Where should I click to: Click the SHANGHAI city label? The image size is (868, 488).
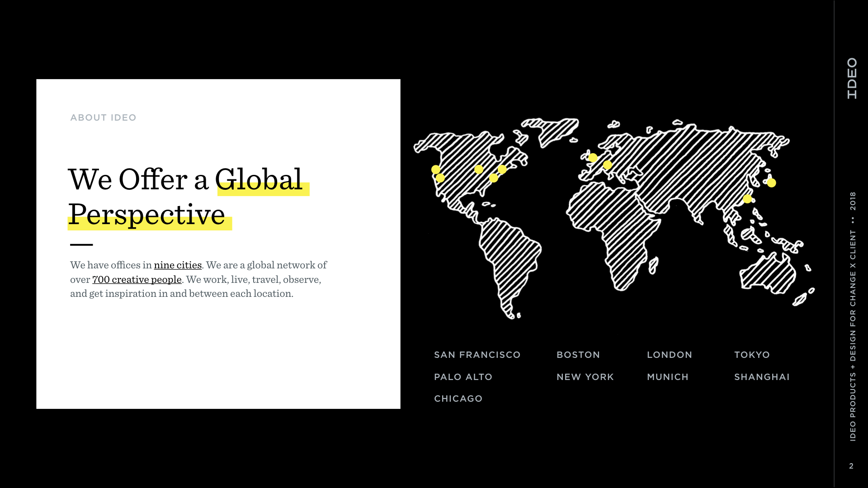(762, 377)
